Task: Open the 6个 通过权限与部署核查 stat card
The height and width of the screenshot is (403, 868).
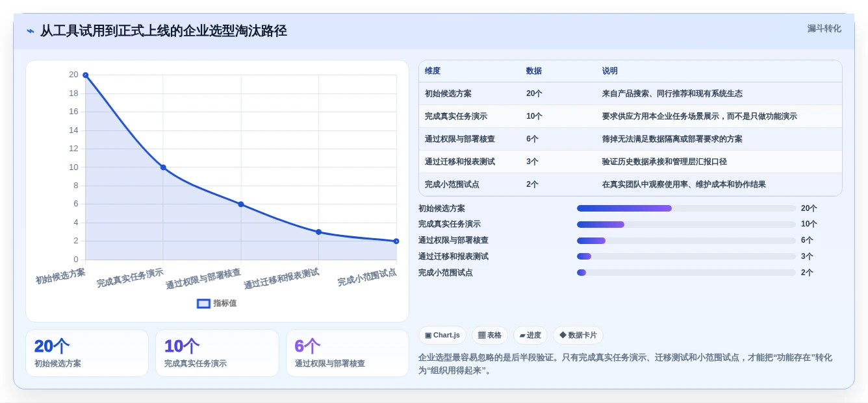Action: coord(348,353)
